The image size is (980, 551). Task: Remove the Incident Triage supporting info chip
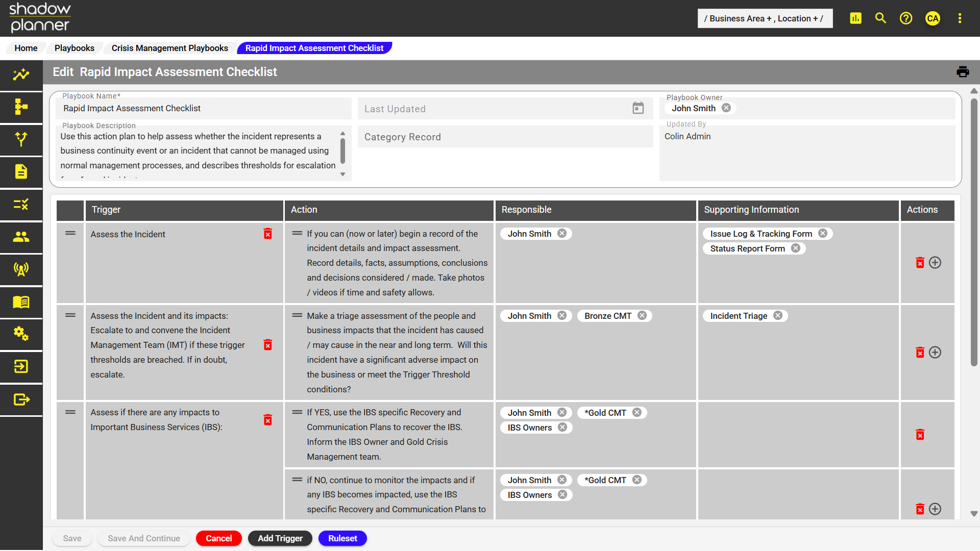click(778, 315)
